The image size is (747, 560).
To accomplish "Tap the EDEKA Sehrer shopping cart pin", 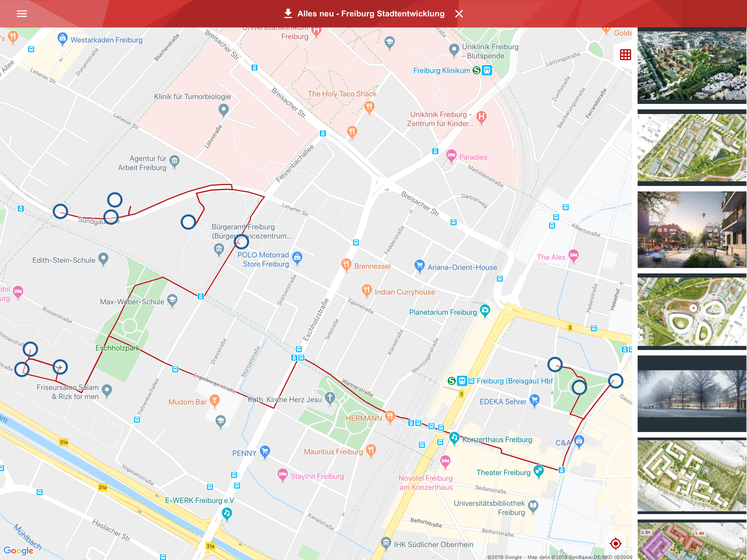I will (534, 400).
